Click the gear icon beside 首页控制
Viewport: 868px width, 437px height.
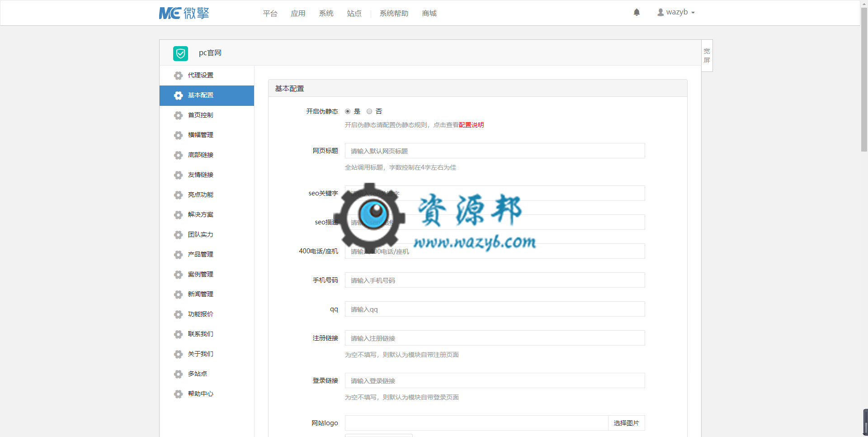(179, 115)
